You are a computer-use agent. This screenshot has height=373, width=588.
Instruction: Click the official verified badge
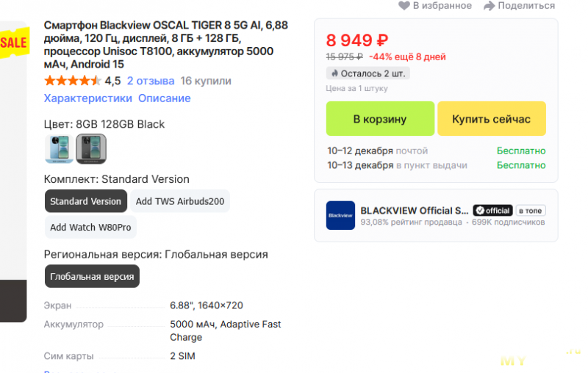pos(492,210)
